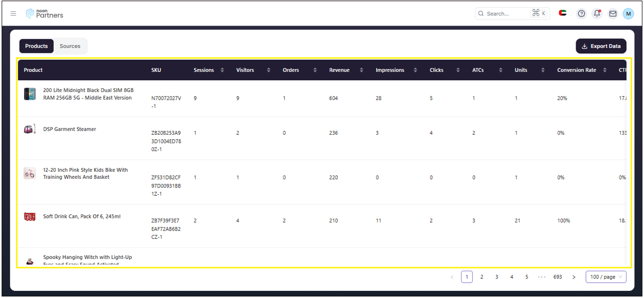644x298 pixels.
Task: Open the hamburger navigation menu
Action: tap(13, 14)
